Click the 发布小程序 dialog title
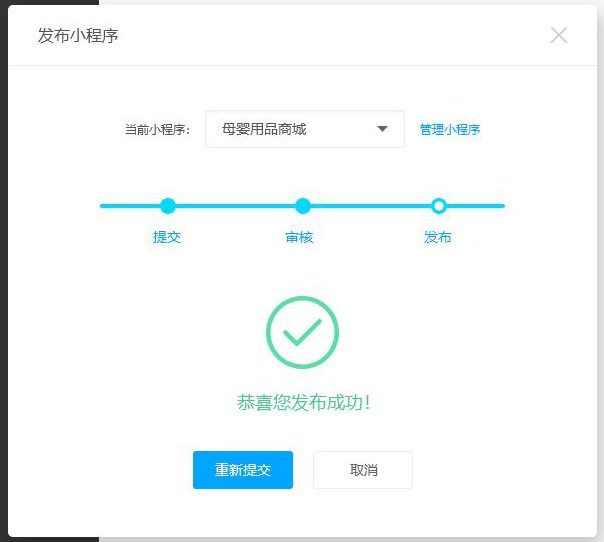 click(78, 36)
